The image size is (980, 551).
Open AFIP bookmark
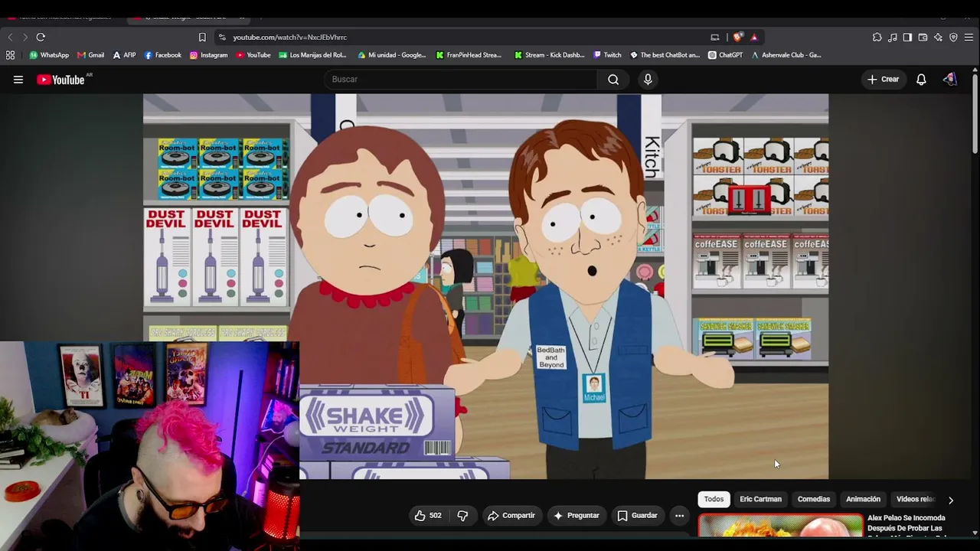124,55
